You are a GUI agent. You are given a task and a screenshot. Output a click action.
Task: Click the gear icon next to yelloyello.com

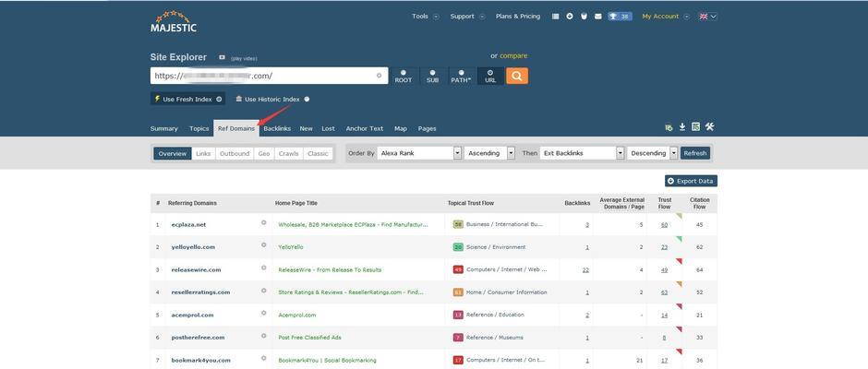click(263, 244)
